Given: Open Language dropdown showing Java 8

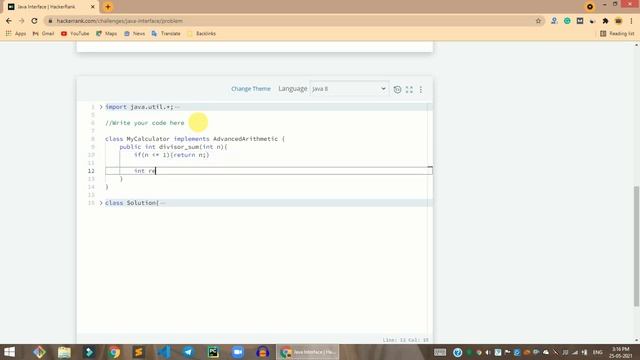Looking at the screenshot, I should pyautogui.click(x=349, y=89).
